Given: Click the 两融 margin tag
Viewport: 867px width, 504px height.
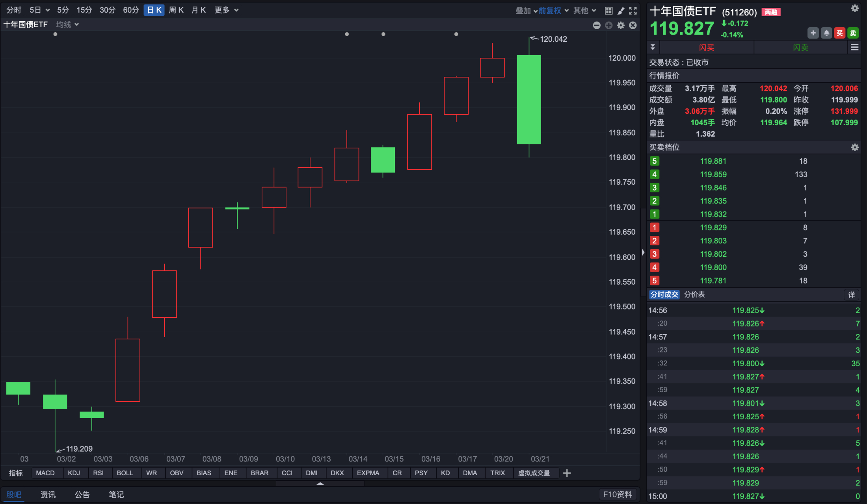Looking at the screenshot, I should coord(771,12).
